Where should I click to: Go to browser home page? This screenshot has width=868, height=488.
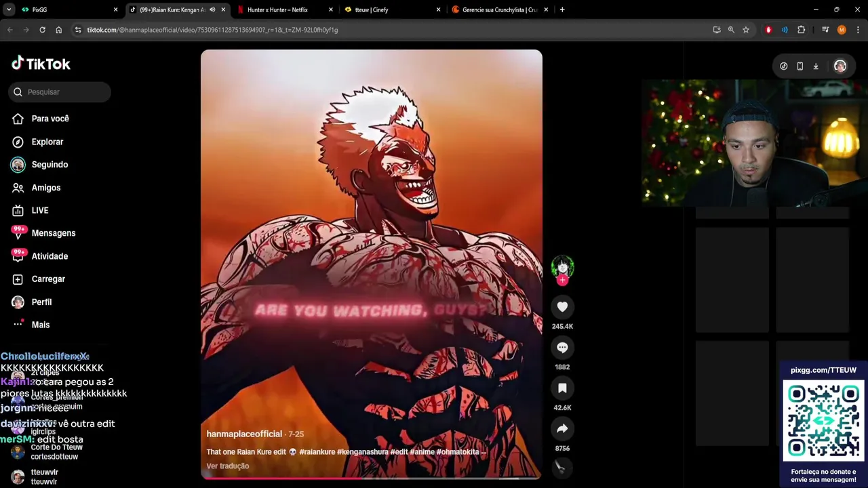[x=58, y=30]
